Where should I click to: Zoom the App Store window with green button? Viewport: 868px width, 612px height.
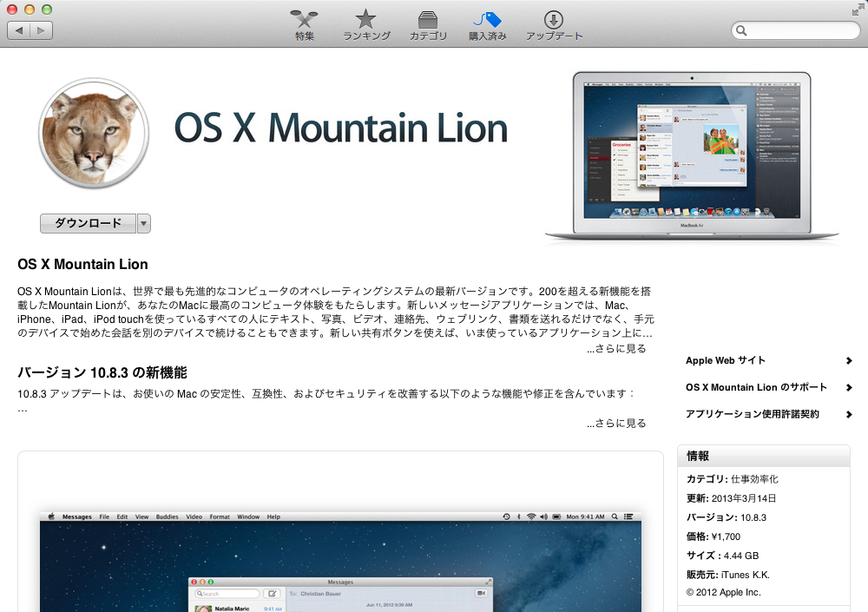47,10
